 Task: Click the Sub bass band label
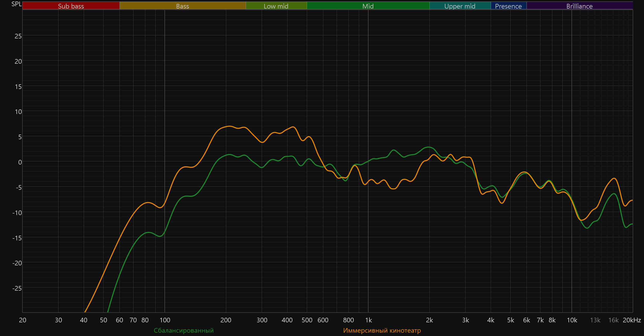pos(71,6)
